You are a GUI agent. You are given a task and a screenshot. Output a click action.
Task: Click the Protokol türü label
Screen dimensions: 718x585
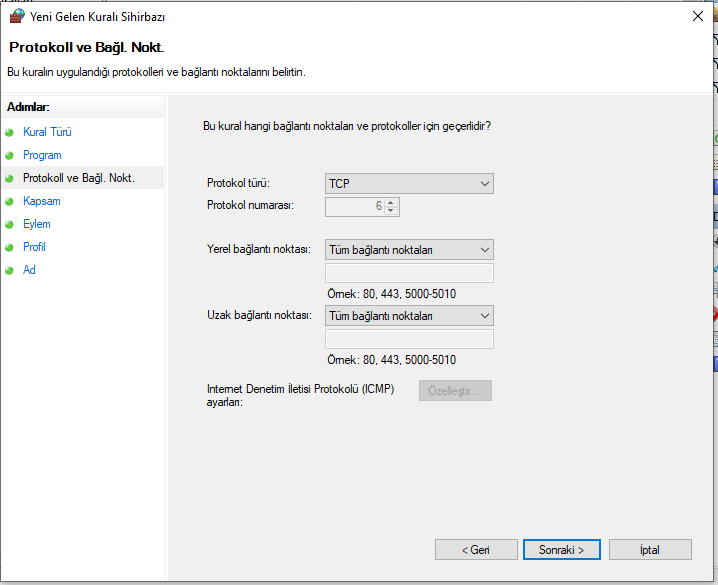click(x=238, y=183)
